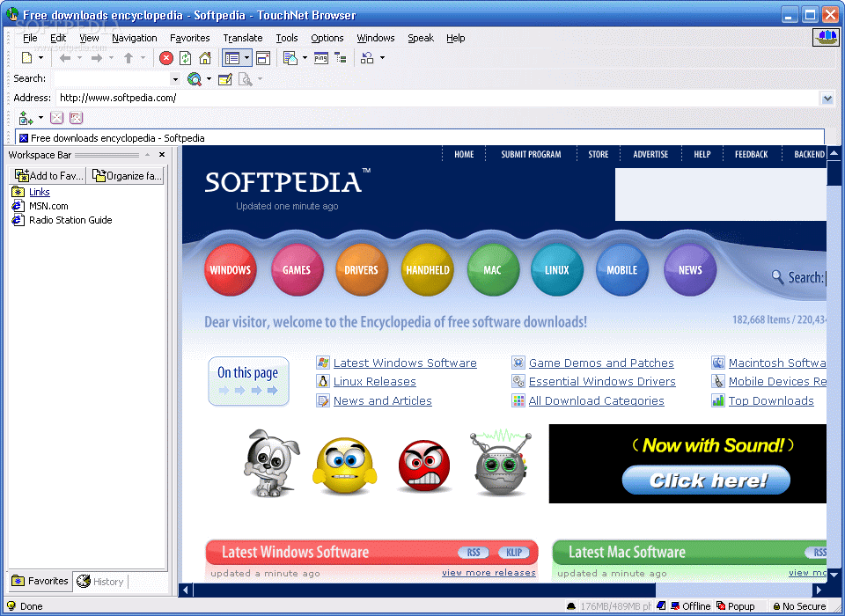Open the Translate menu
Screen dimensions: 845x616
coord(243,38)
